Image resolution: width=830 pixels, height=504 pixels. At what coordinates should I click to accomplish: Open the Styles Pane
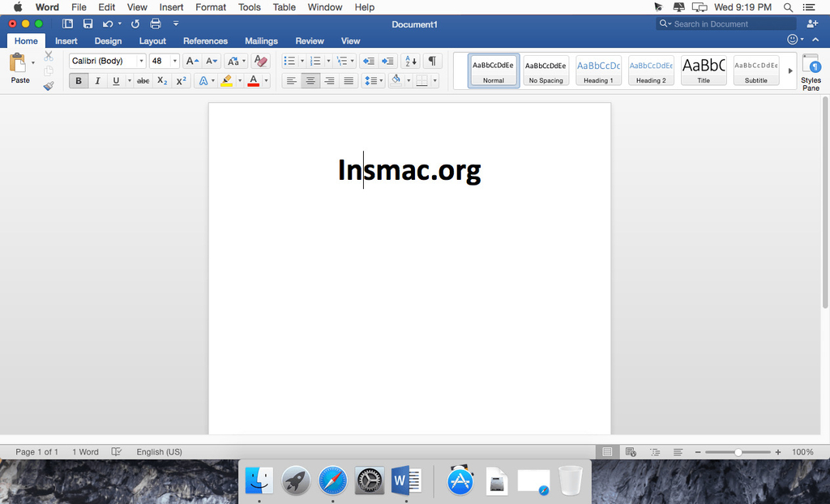click(x=811, y=71)
